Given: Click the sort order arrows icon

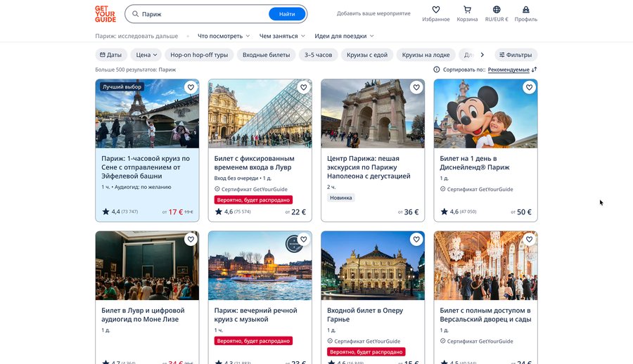Looking at the screenshot, I should pos(534,70).
